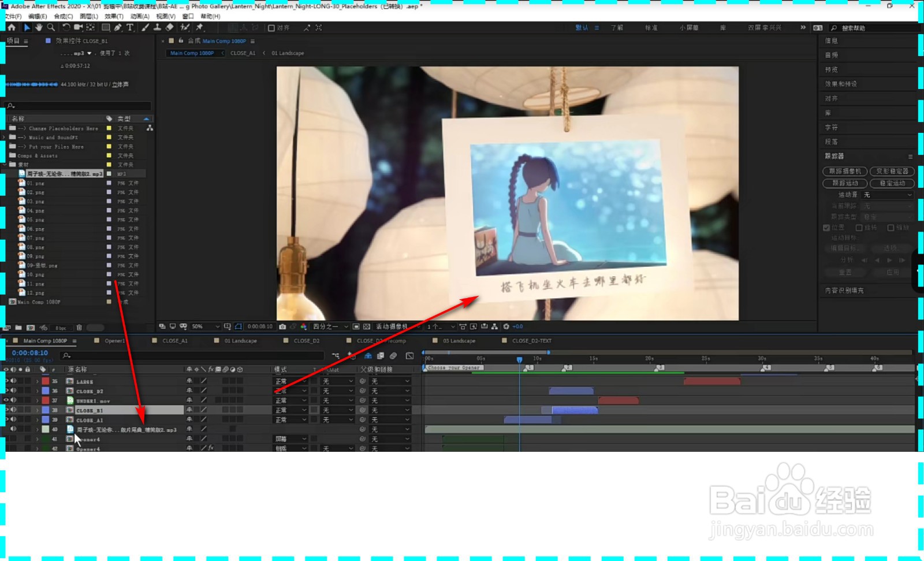Toggle the 位置 checkbox in the tracker panel

[x=826, y=228]
